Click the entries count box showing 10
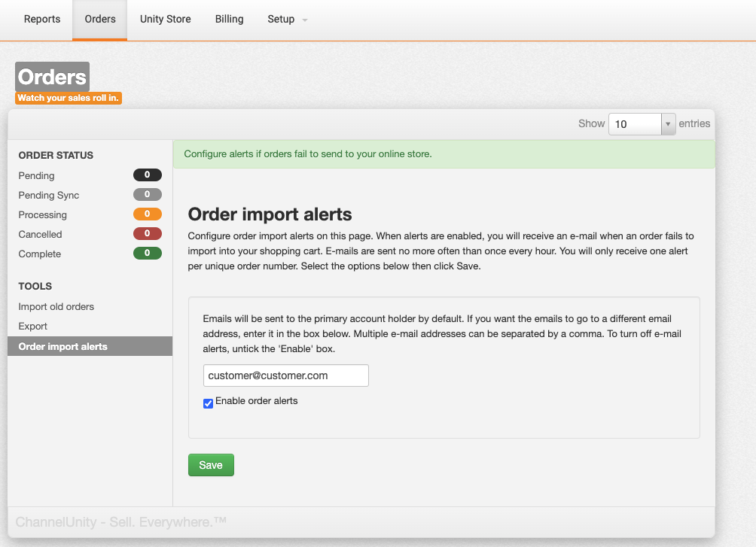 click(x=635, y=124)
